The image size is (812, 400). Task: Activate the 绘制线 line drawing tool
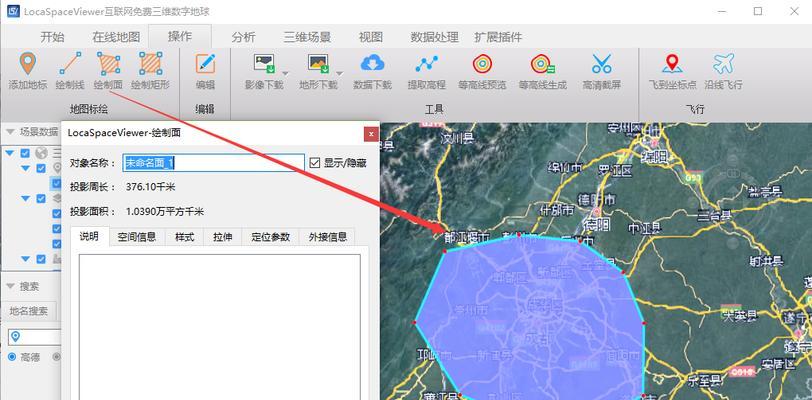[x=70, y=72]
